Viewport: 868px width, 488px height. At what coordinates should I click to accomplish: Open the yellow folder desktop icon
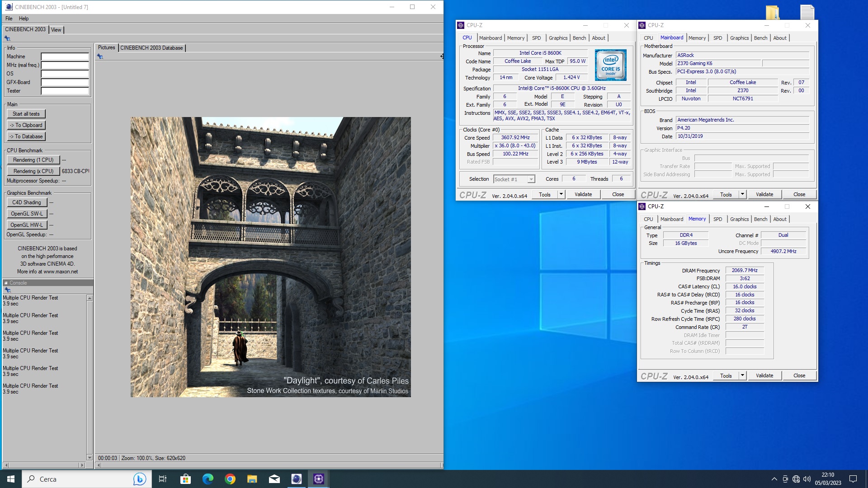773,12
